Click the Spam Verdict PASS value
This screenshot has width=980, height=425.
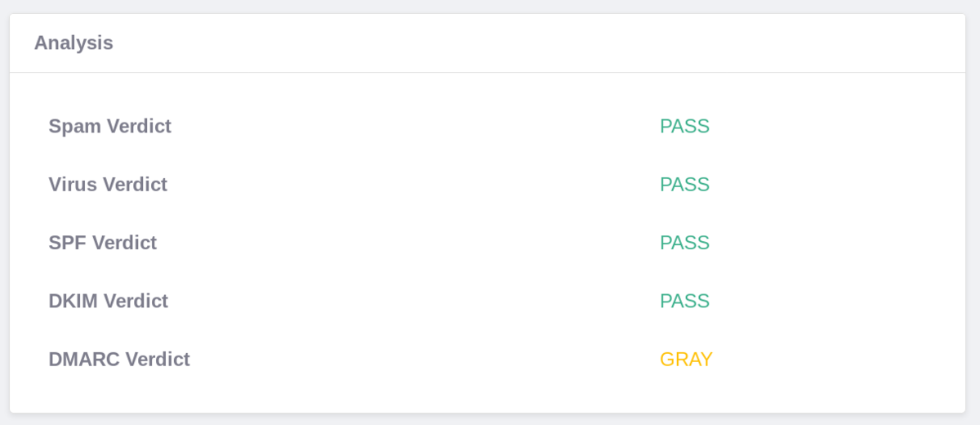684,127
